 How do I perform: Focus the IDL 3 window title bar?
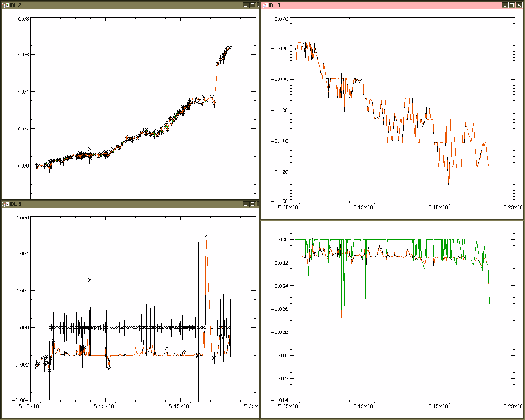point(123,204)
